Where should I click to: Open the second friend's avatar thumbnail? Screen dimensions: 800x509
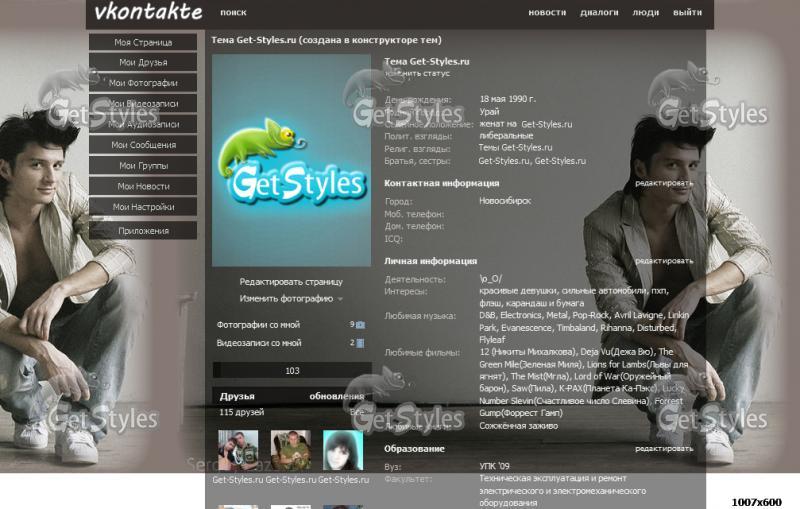(290, 450)
